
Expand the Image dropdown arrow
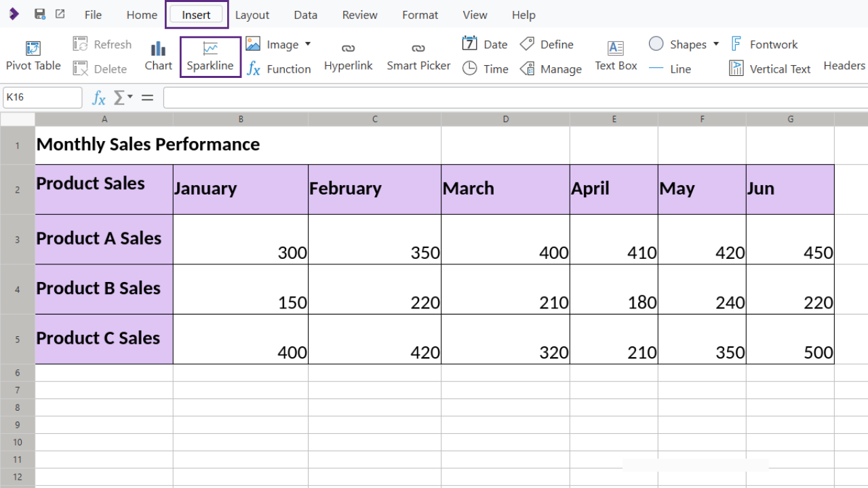(307, 43)
